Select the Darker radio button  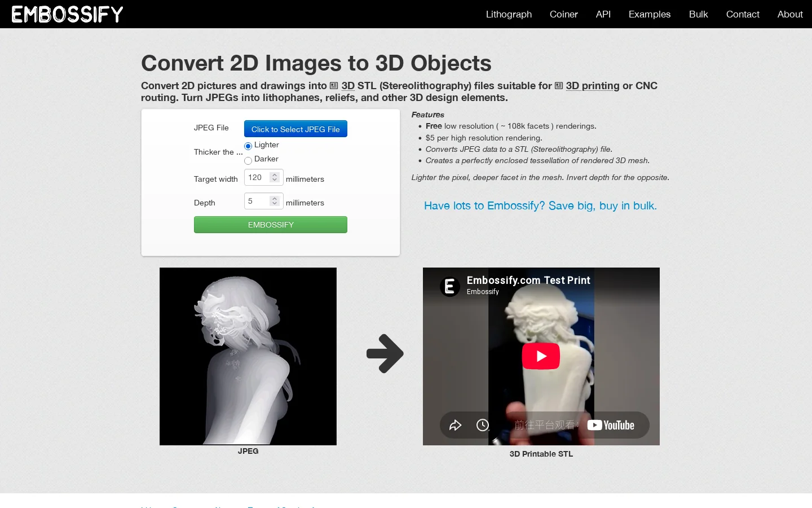[248, 161]
